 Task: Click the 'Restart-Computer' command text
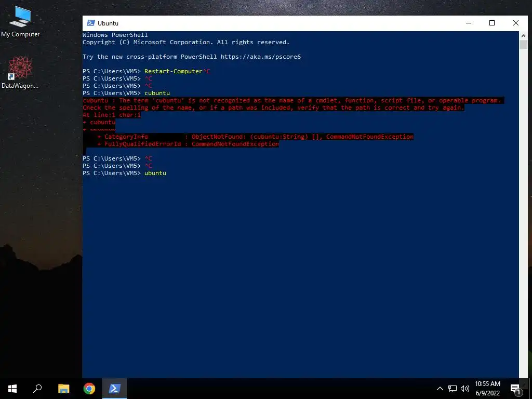174,71
